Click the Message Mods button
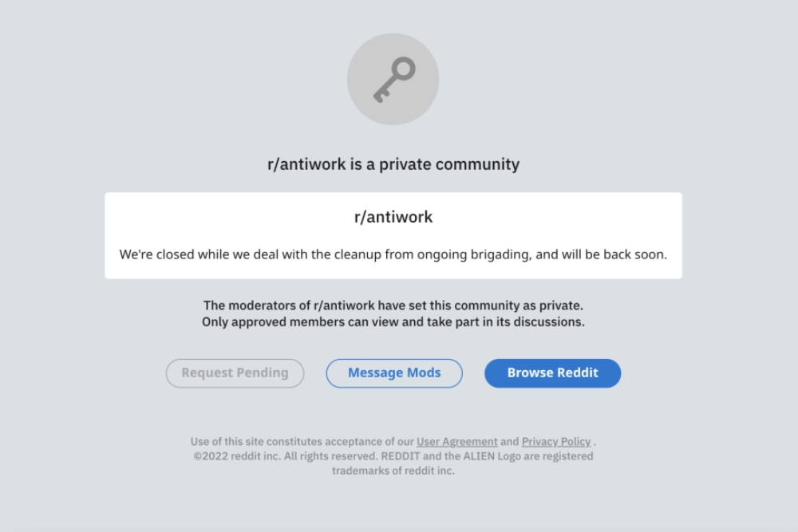 393,372
